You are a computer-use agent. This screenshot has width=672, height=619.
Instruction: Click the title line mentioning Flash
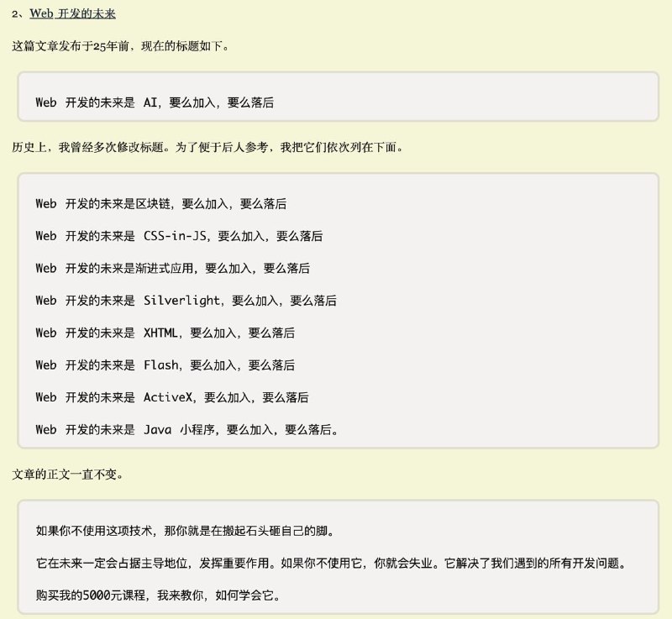tap(165, 365)
